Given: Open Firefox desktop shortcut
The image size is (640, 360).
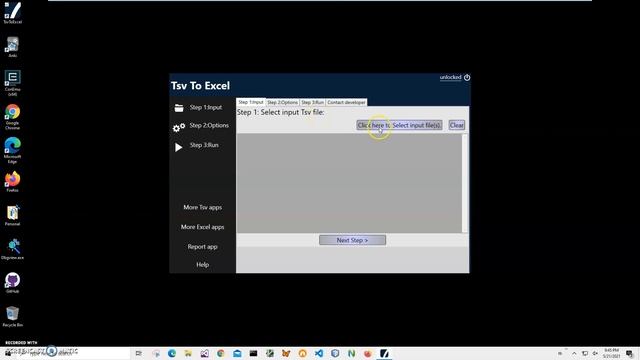Looking at the screenshot, I should coord(13,182).
